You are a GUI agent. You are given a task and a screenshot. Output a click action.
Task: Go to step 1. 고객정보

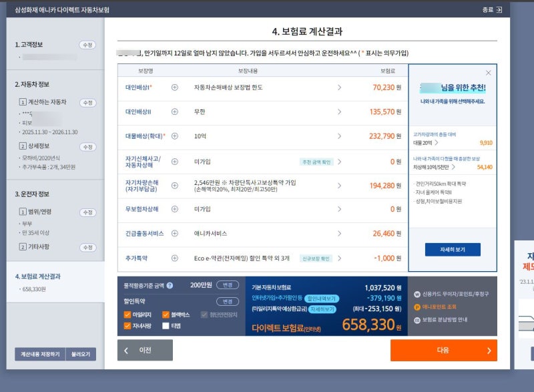(29, 45)
